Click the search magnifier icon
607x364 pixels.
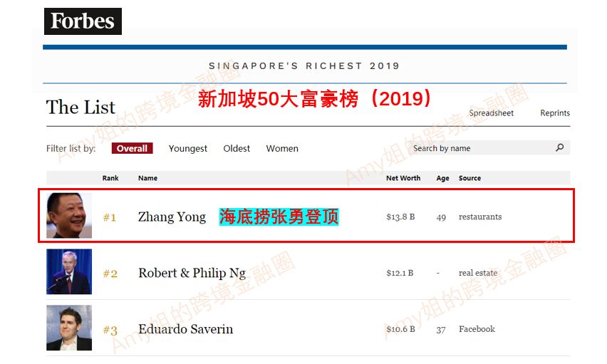click(560, 147)
